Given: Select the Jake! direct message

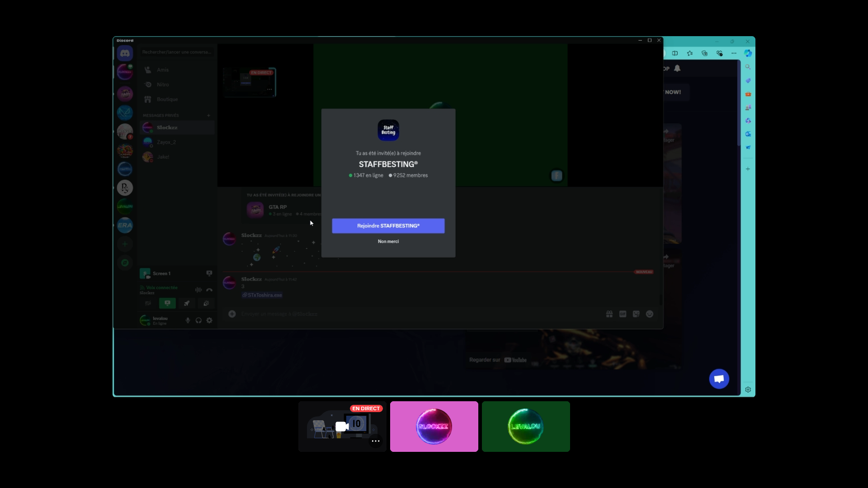Looking at the screenshot, I should pyautogui.click(x=177, y=157).
